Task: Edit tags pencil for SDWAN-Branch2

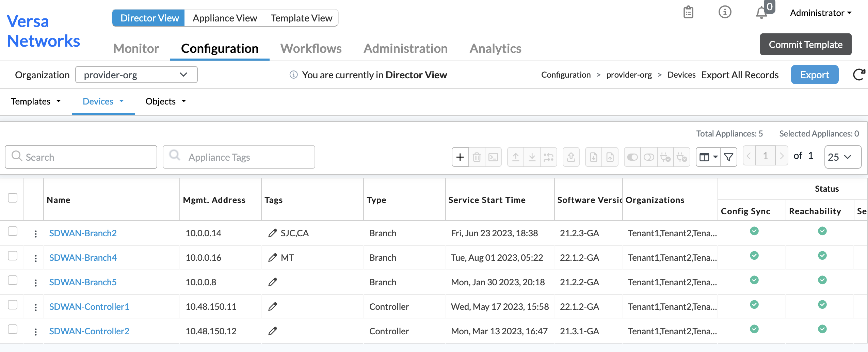Action: click(272, 233)
